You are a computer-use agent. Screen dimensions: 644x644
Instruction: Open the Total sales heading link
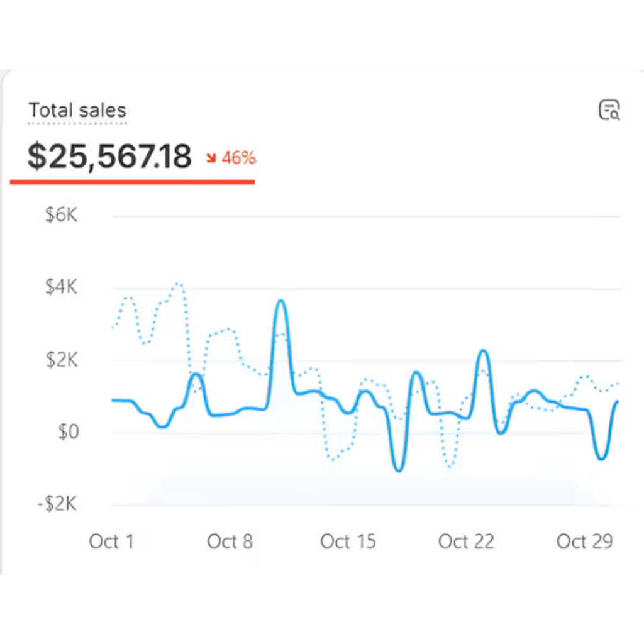pyautogui.click(x=77, y=111)
